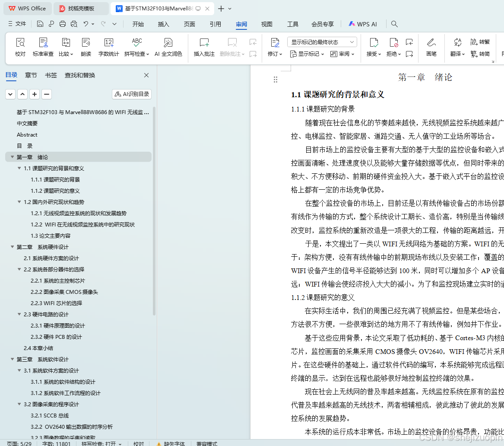Open a new document tab with plus
This screenshot has width=504, height=446.
(x=221, y=9)
